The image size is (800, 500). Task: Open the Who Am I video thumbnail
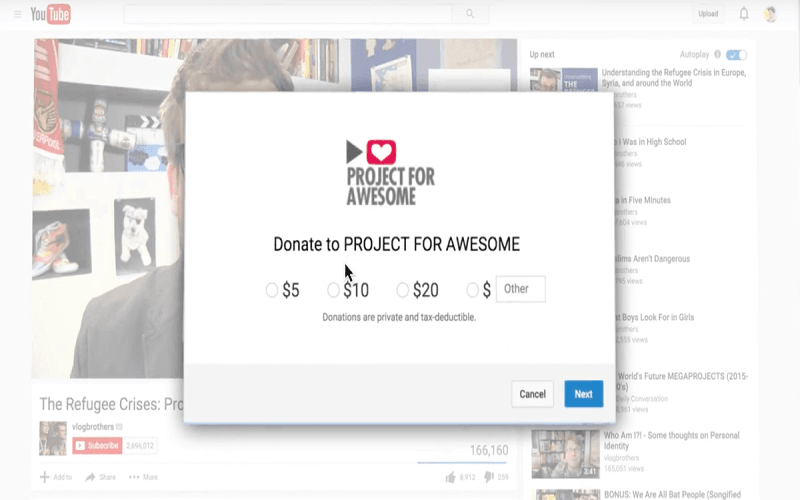[x=564, y=453]
